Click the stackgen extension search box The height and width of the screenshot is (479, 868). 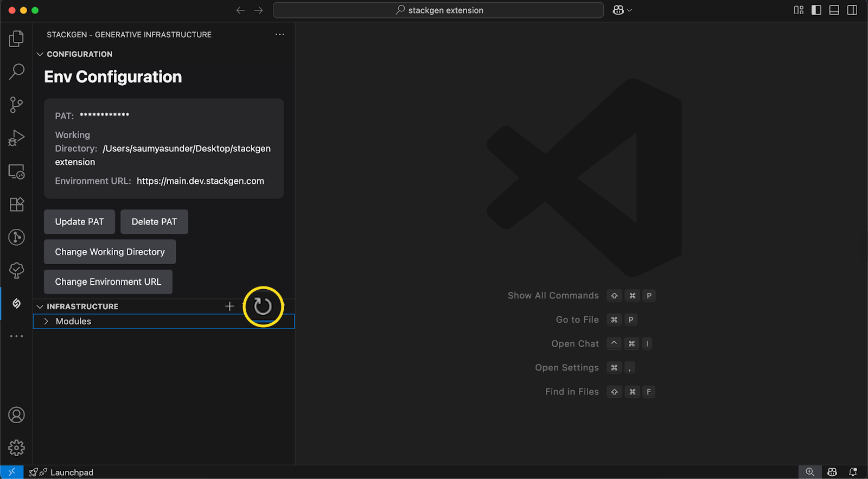click(438, 10)
